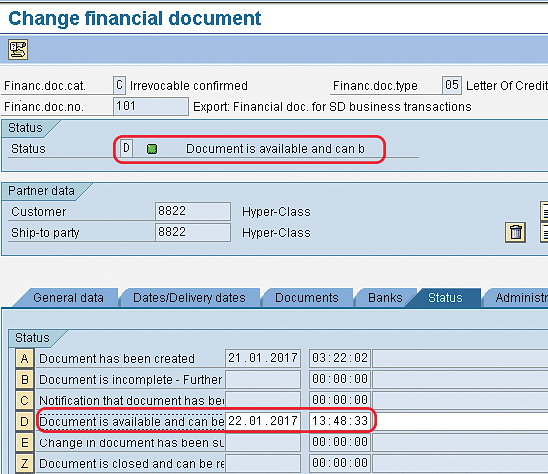Select status B button for incomplete document
Image resolution: width=548 pixels, height=474 pixels.
coord(24,380)
